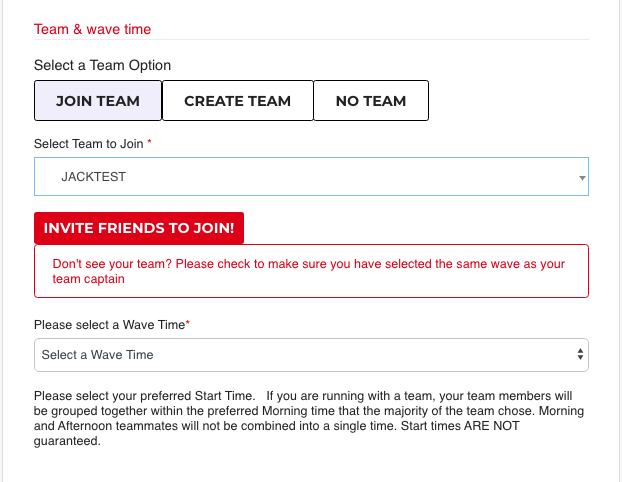The height and width of the screenshot is (482, 622).
Task: Click INVITE FRIENDS TO JOIN! button
Action: click(139, 228)
